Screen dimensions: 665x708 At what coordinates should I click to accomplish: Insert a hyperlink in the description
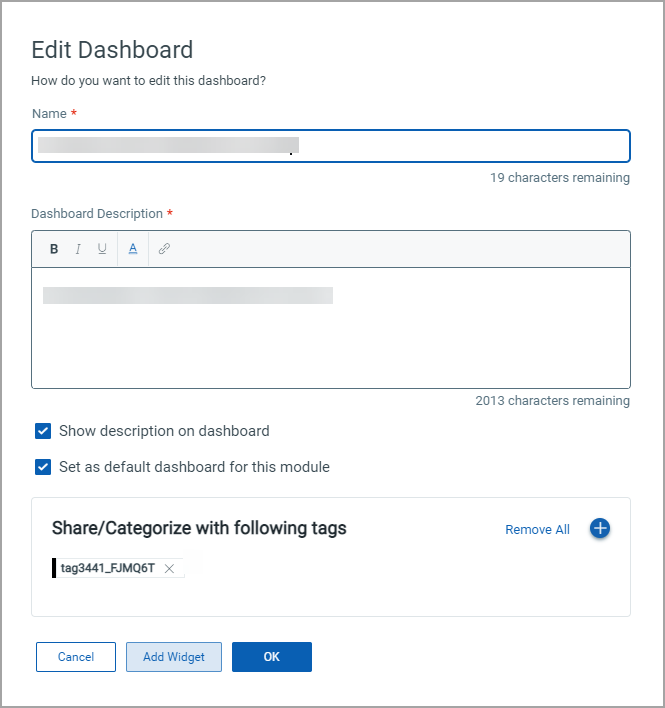click(x=164, y=249)
